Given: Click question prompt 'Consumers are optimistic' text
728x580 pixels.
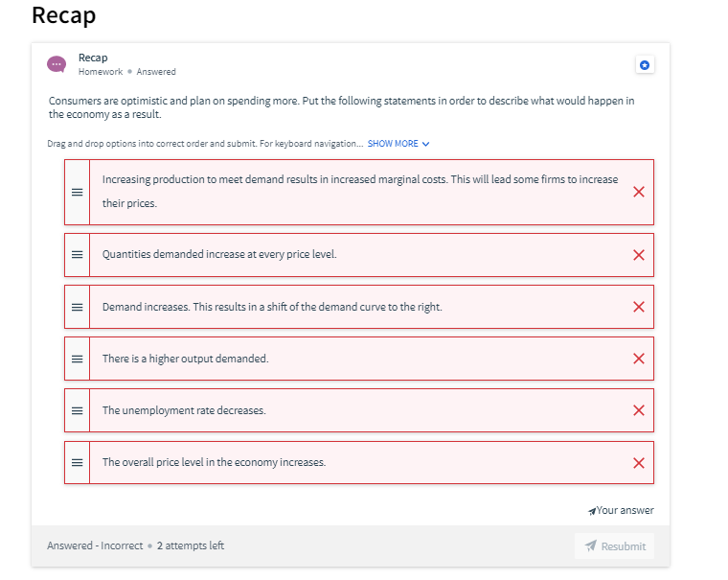Looking at the screenshot, I should [341, 107].
